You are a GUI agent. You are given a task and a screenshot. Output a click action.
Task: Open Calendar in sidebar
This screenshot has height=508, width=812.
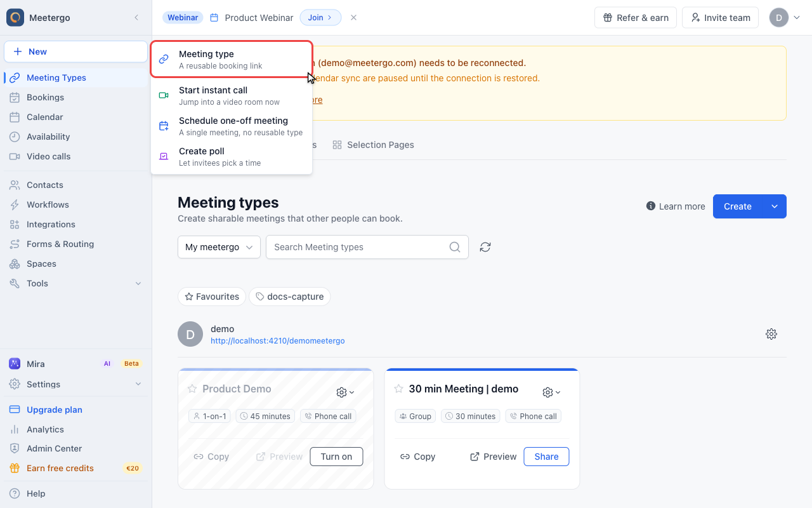(75, 117)
